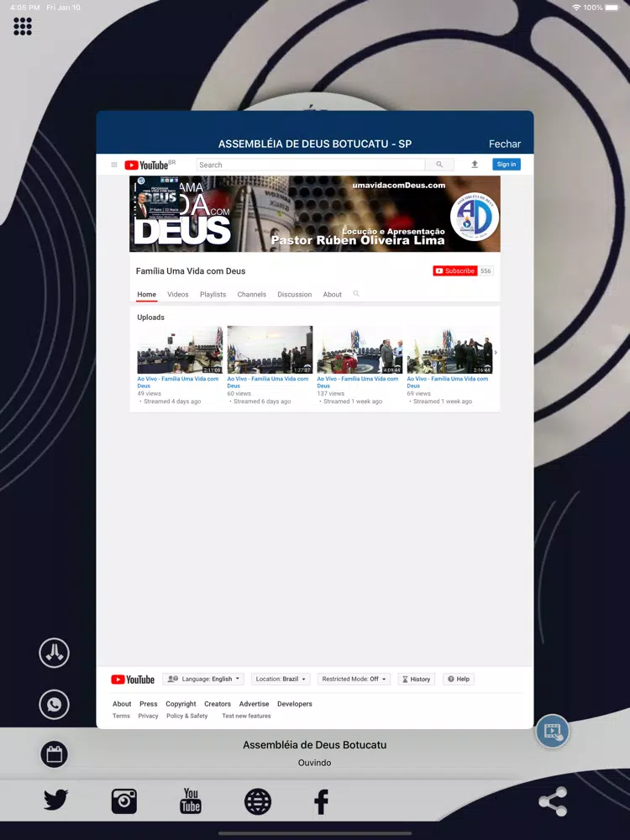Open footer Copyright link
The height and width of the screenshot is (840, 630).
coord(181,704)
